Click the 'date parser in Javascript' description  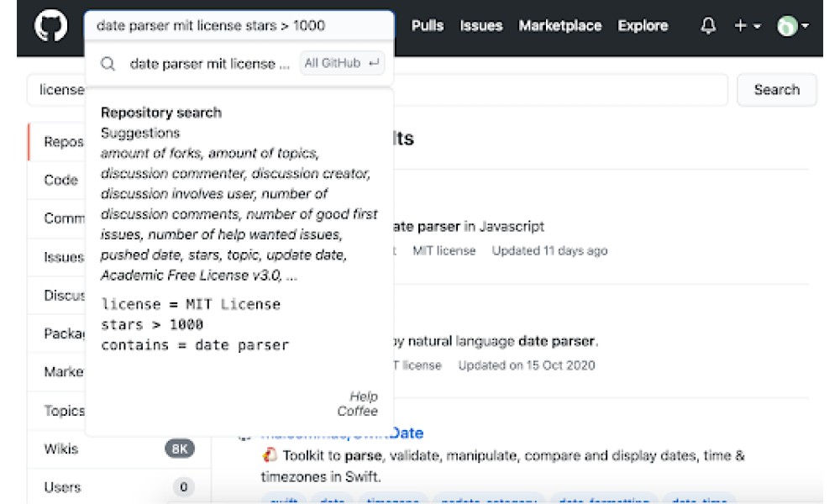(x=470, y=227)
